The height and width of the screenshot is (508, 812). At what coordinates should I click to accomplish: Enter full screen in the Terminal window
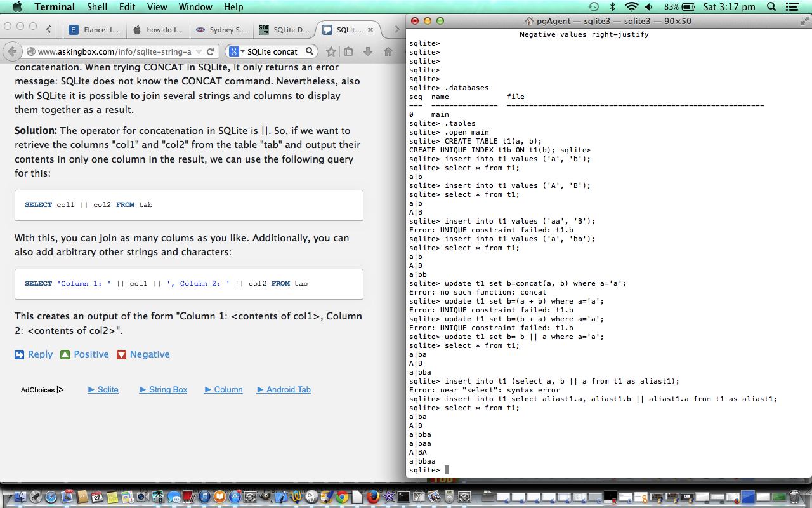click(x=804, y=21)
